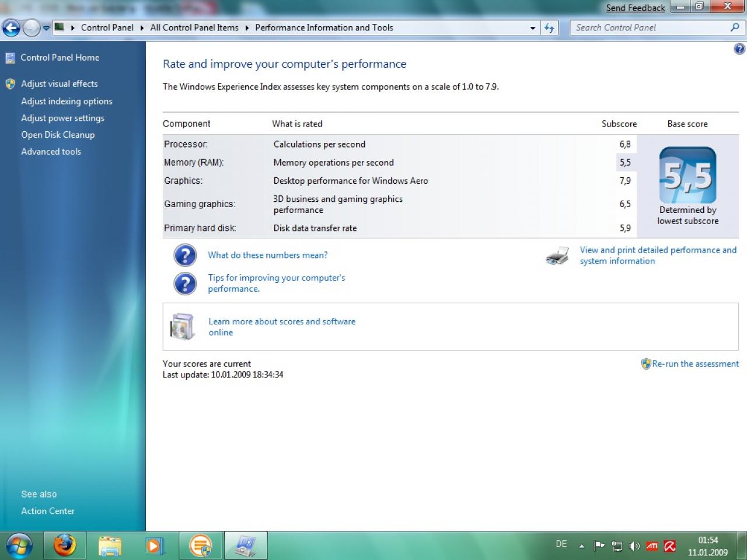This screenshot has height=560, width=747.
Task: Click the Memory (RAM) subscore 5,5
Action: pos(625,162)
